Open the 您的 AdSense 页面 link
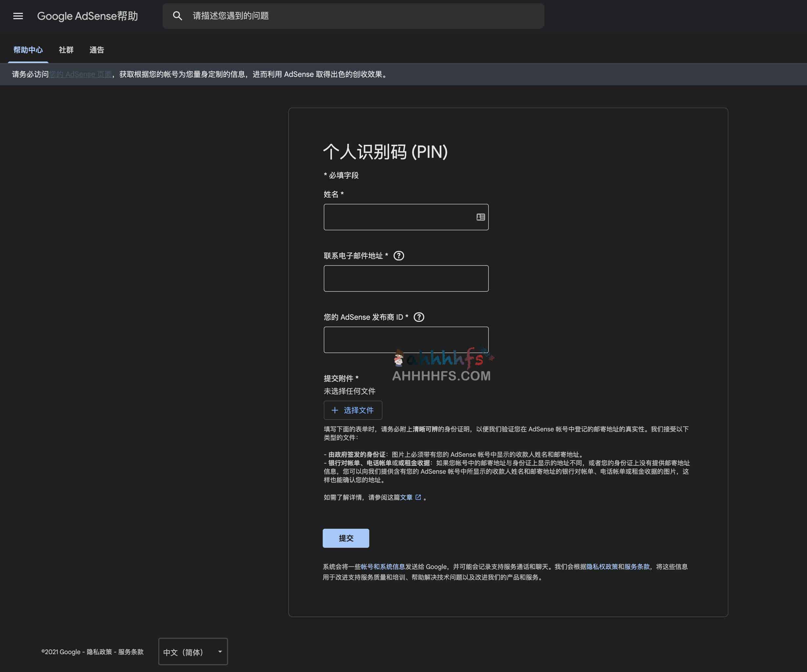The image size is (807, 672). pyautogui.click(x=81, y=74)
